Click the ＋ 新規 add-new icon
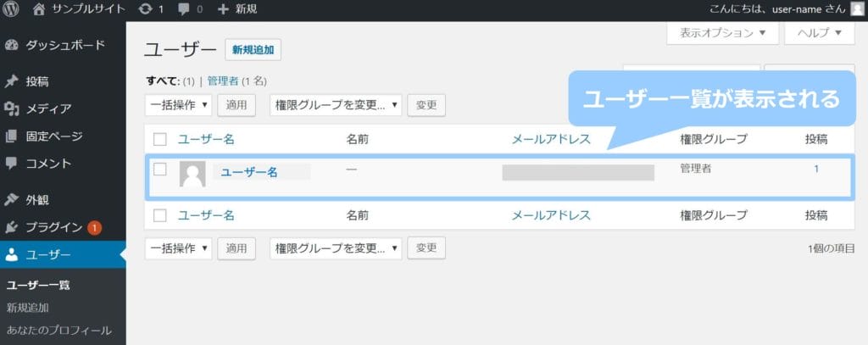This screenshot has width=868, height=345. click(x=224, y=9)
